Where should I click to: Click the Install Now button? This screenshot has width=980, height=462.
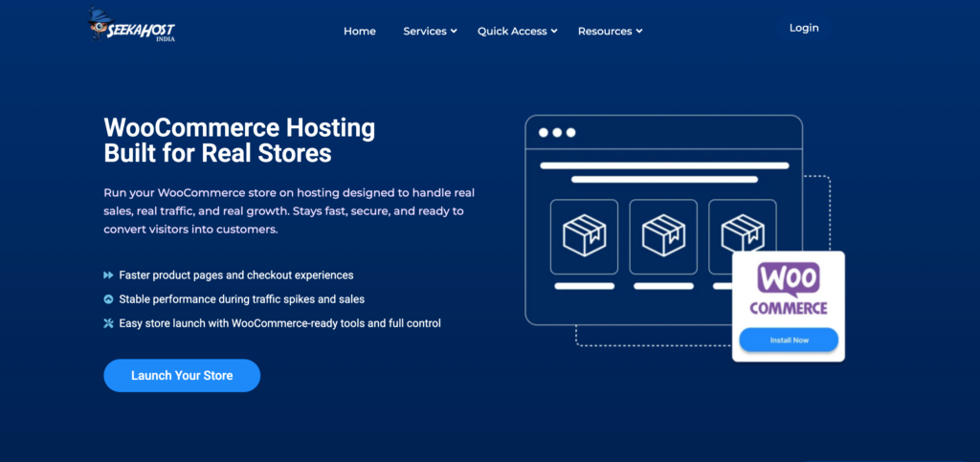tap(789, 341)
